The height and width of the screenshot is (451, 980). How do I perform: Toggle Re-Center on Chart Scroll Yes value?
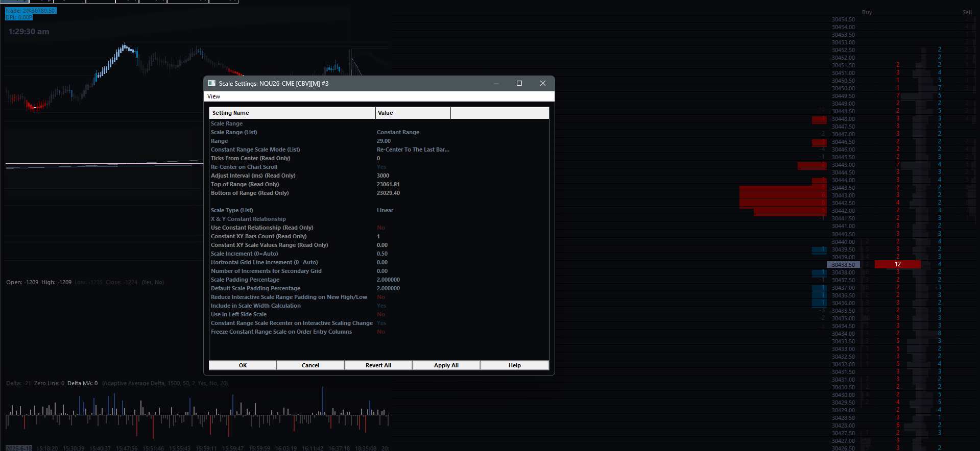(381, 167)
